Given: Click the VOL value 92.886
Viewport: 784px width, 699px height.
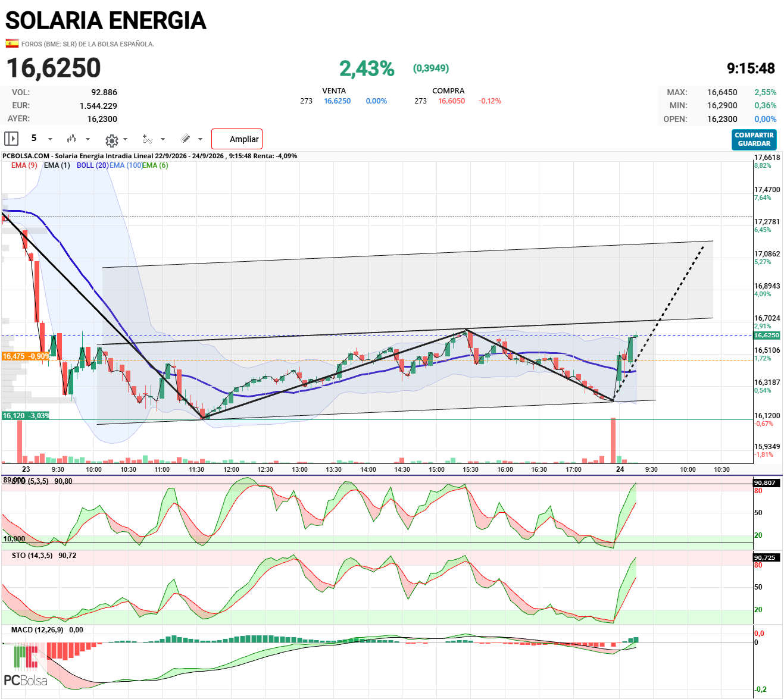Looking at the screenshot, I should [x=104, y=92].
